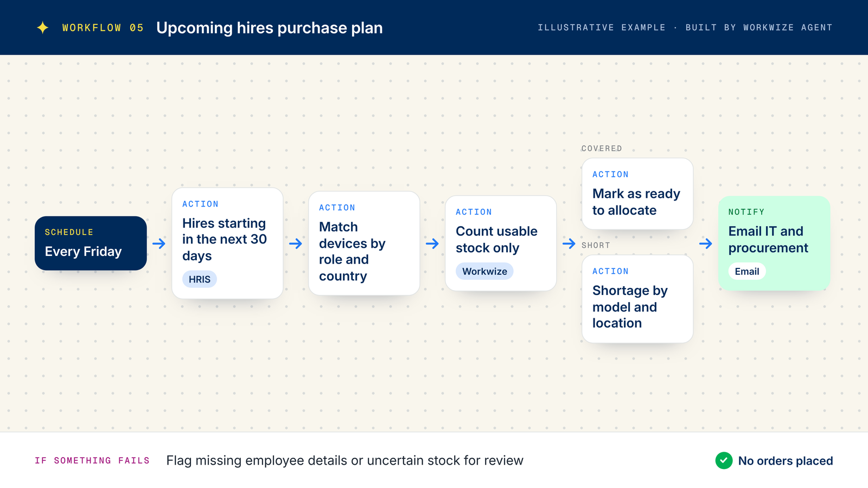Click the SCHEDULE label in the dark card
Screen dimensions: 868x488
69,232
